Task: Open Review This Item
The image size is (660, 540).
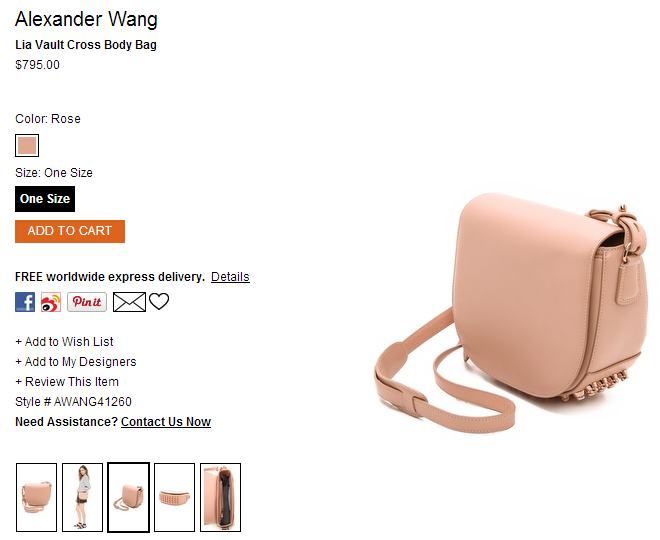Action: pos(67,381)
